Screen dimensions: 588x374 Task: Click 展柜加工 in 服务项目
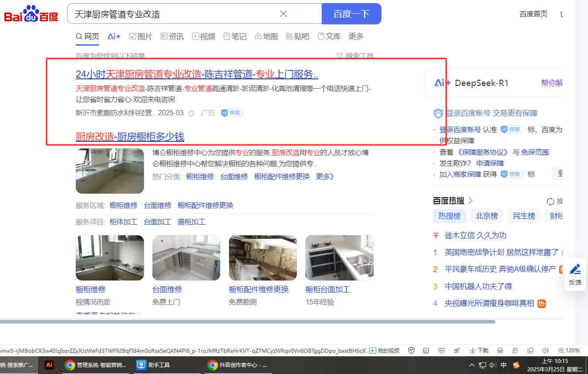[191, 222]
